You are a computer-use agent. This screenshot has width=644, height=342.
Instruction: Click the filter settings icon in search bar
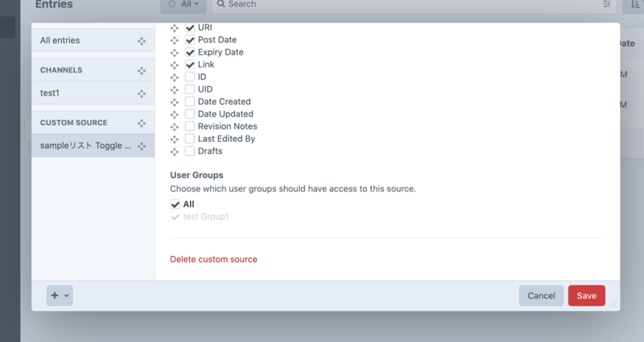tap(607, 5)
